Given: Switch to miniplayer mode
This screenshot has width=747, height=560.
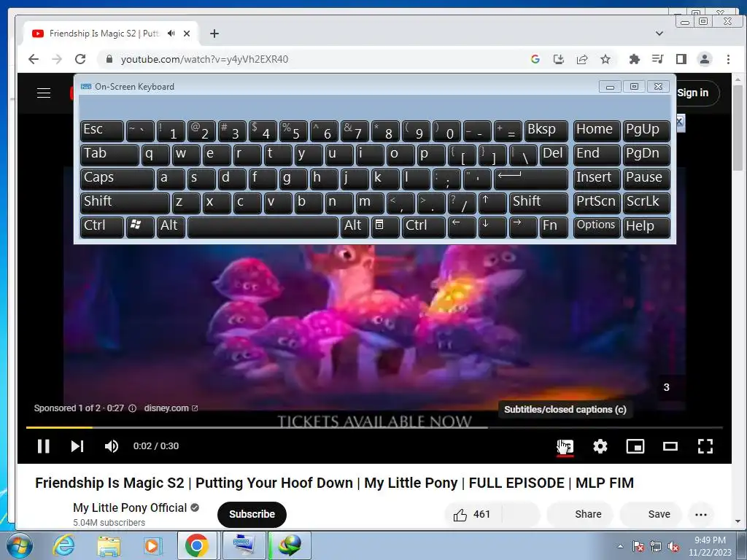Looking at the screenshot, I should point(635,446).
